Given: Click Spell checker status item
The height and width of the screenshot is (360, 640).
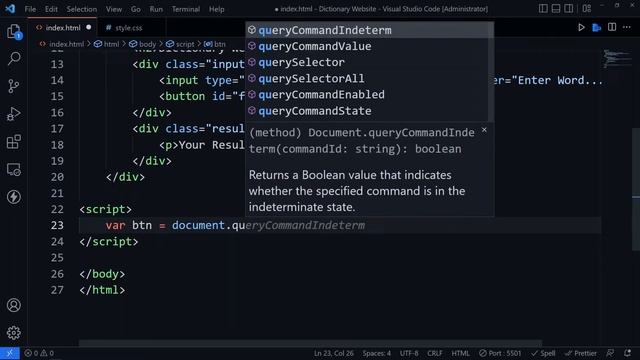Looking at the screenshot, I should 543,353.
